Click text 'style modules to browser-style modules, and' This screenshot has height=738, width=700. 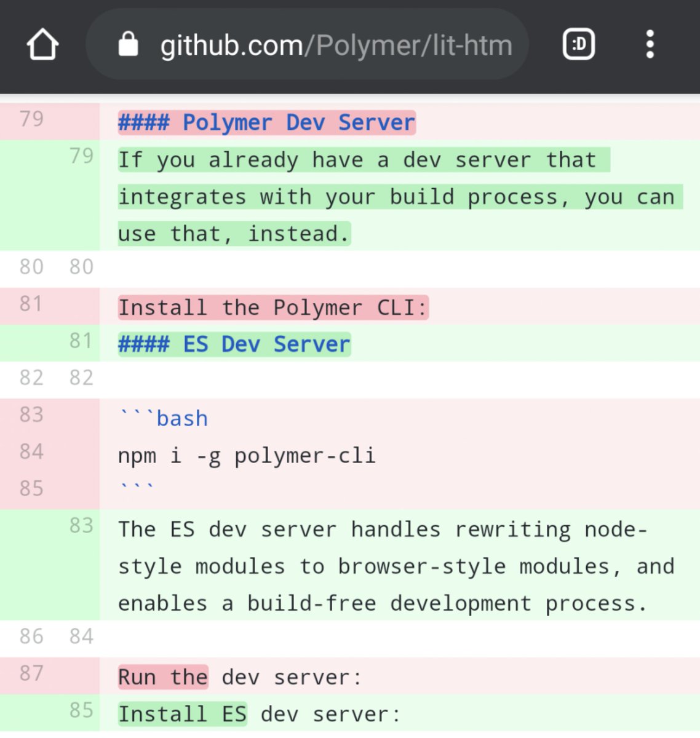[397, 566]
